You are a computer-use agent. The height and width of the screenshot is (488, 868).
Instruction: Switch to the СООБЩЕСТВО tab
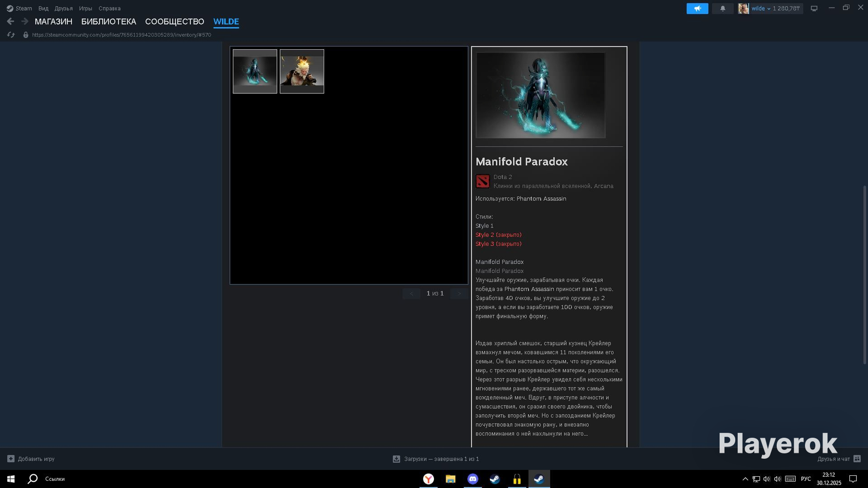point(174,21)
